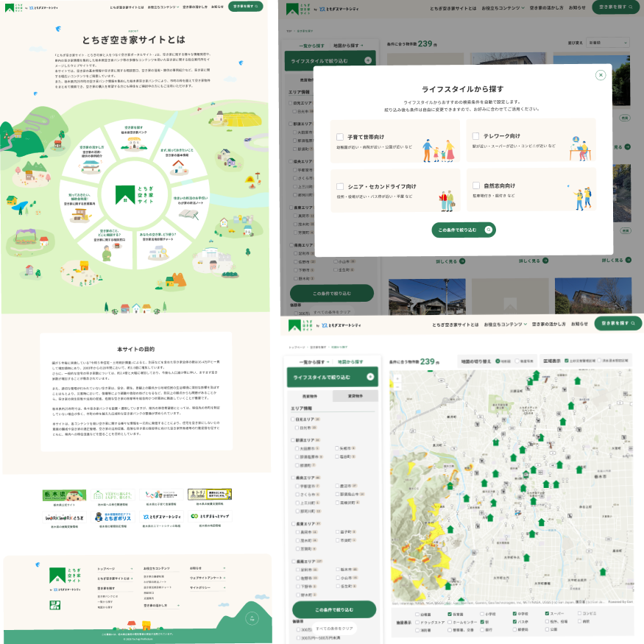Open the 並び替え sort dropdown
Viewport: 644px width, 644px height.
608,43
